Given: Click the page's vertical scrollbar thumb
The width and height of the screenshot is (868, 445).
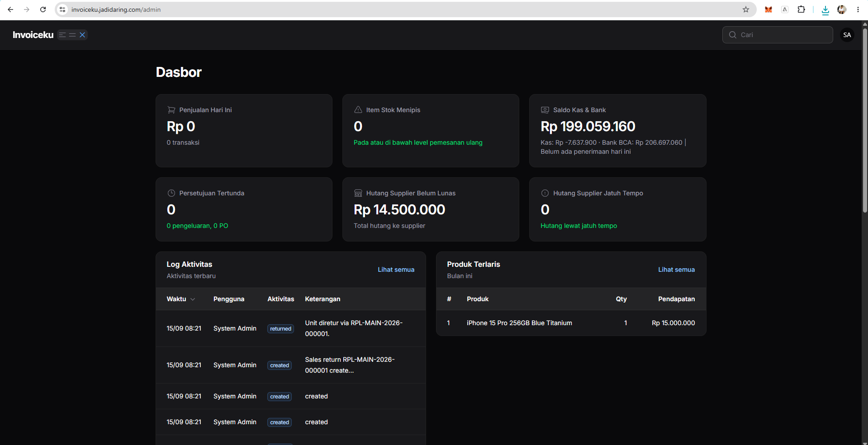Looking at the screenshot, I should click(865, 121).
